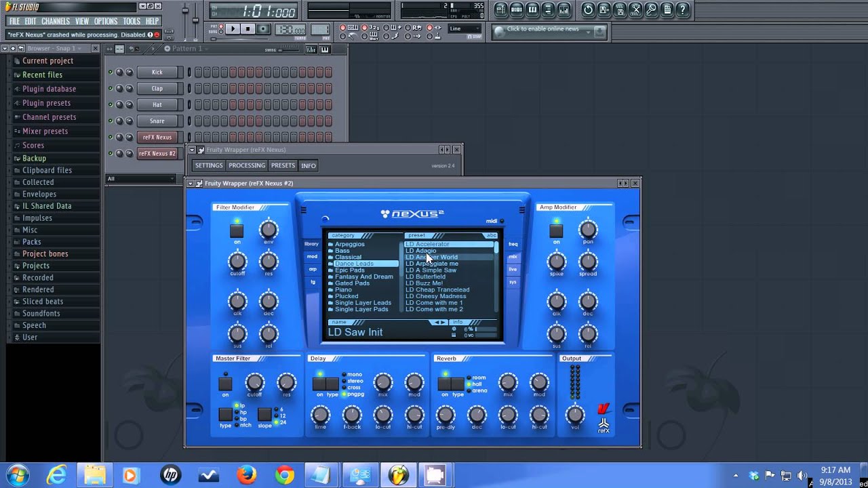
Task: Click the Record button in transport panel
Action: [x=263, y=29]
